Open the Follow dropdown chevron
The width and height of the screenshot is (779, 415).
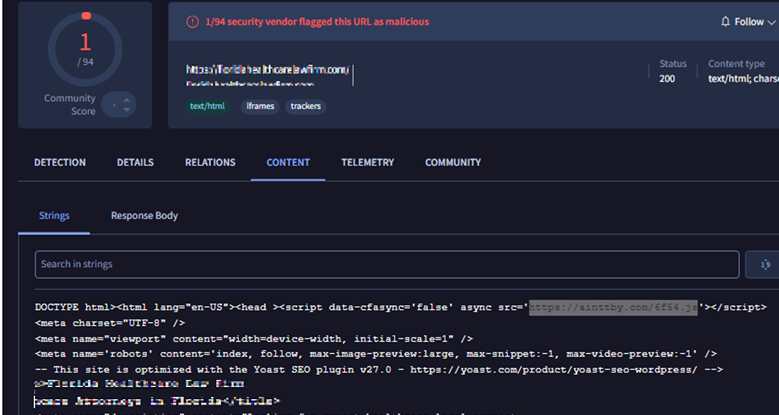[773, 21]
